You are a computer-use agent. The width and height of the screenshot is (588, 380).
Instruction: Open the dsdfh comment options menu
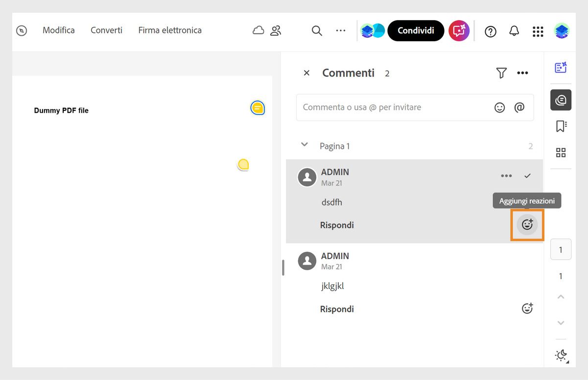click(x=506, y=176)
